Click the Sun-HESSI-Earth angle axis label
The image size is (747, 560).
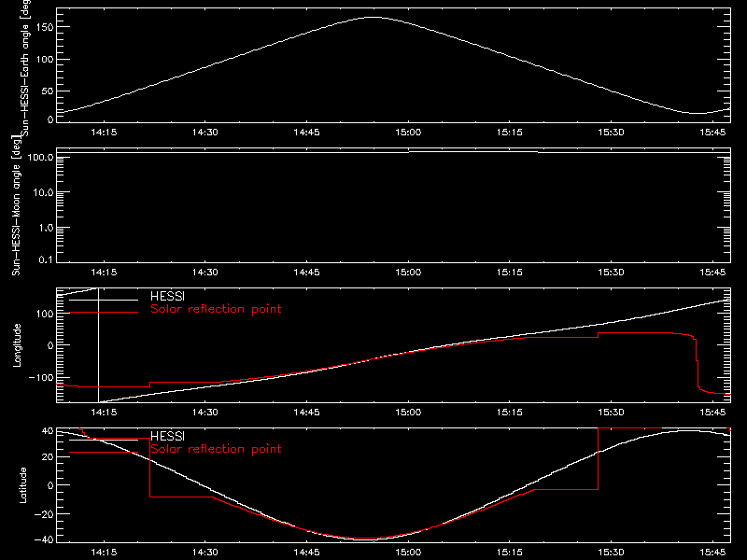point(25,66)
